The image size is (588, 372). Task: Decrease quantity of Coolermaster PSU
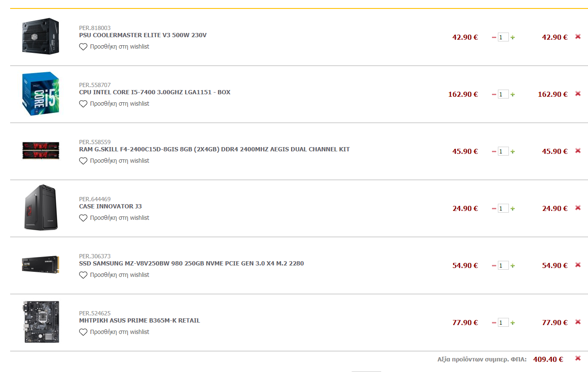pos(494,37)
